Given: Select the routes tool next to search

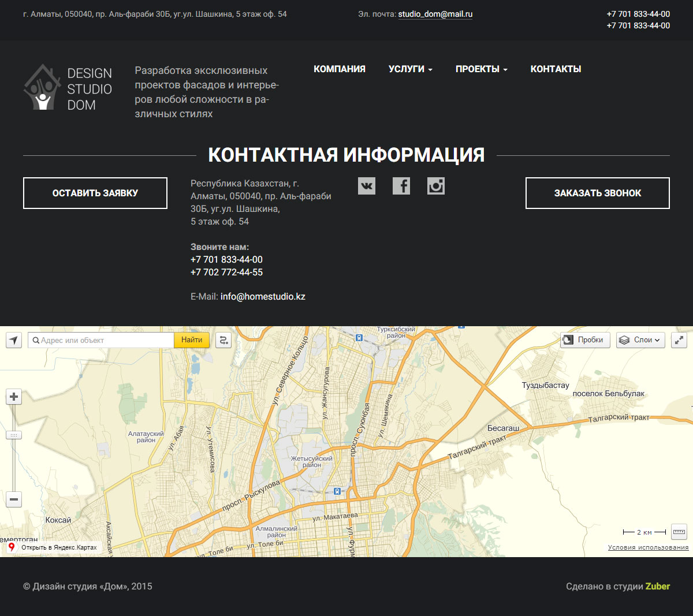Looking at the screenshot, I should coord(224,340).
